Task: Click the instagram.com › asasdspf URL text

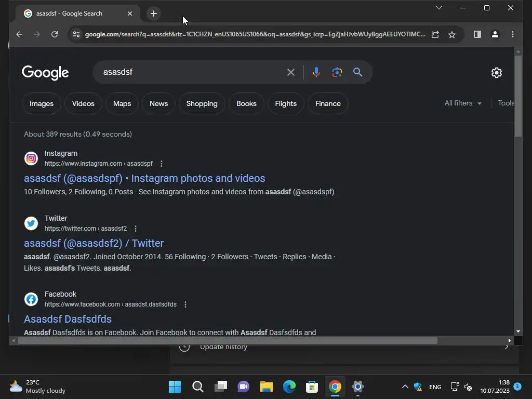Action: [98, 164]
